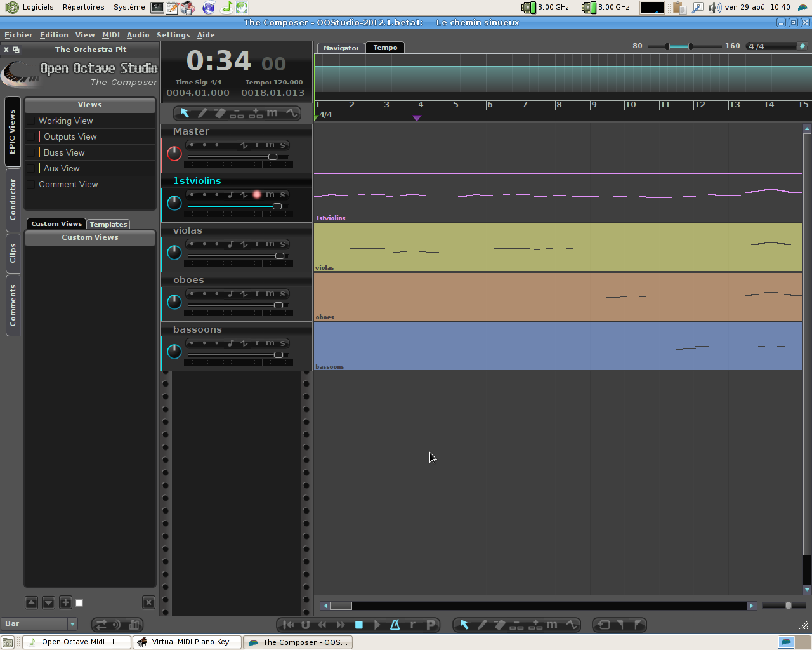Switch to the Navigator tab
This screenshot has width=812, height=650.
coord(341,48)
